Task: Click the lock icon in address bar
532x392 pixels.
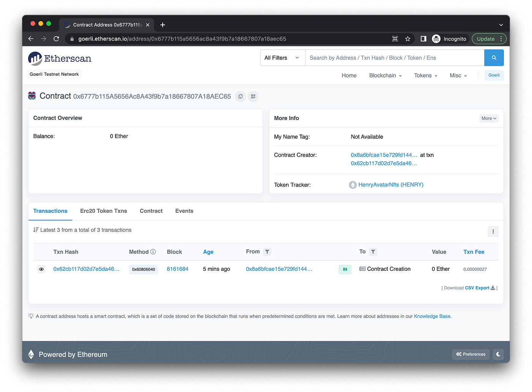Action: click(x=72, y=39)
